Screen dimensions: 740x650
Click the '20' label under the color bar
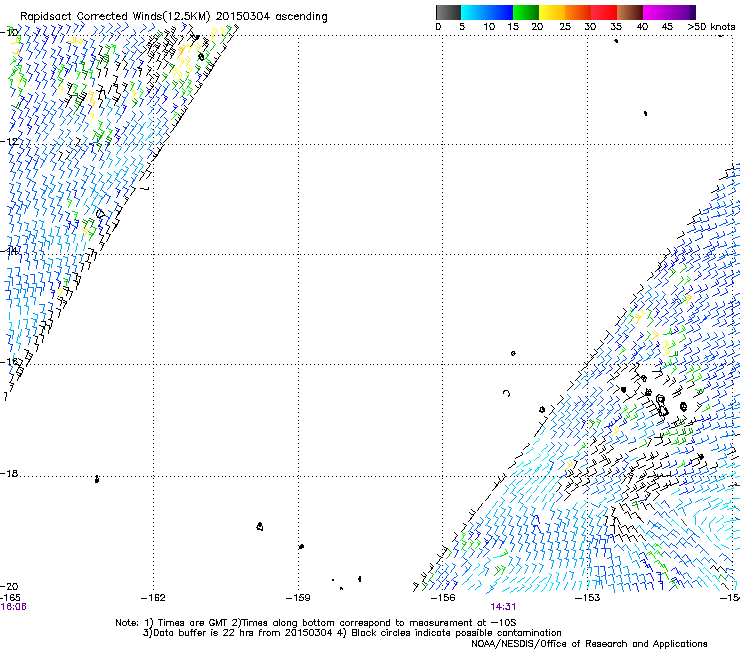click(x=537, y=27)
